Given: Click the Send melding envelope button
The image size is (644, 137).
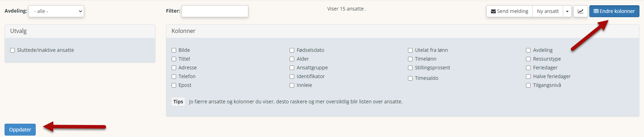Looking at the screenshot, I should 510,11.
